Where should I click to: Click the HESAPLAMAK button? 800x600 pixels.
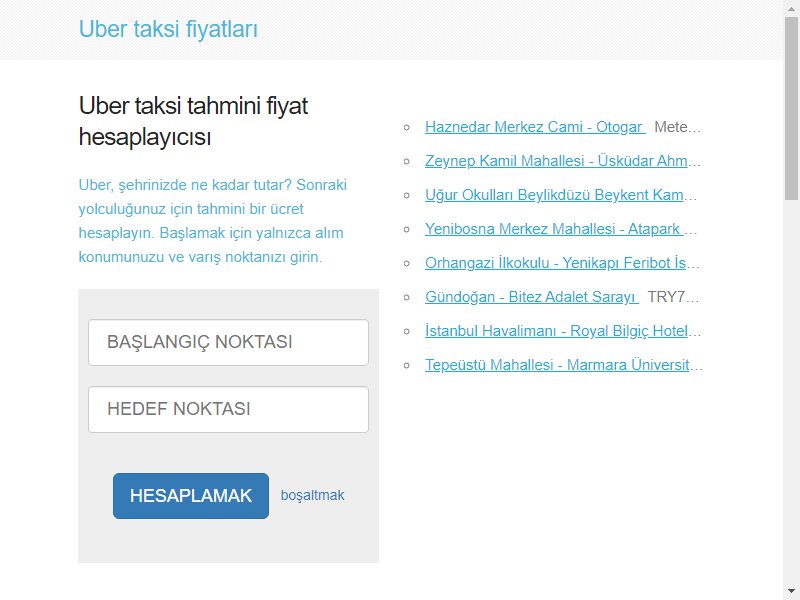coord(191,496)
